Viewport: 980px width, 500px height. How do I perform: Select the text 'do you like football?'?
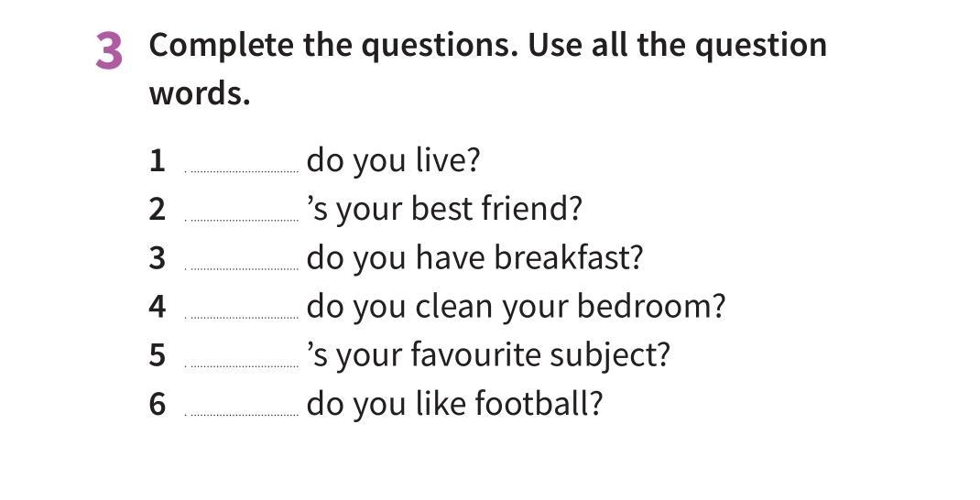pos(454,404)
